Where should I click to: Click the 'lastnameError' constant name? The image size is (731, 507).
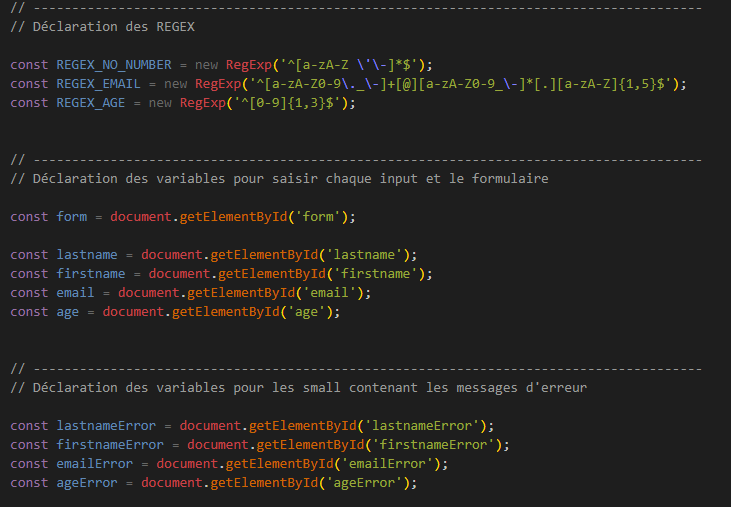pyautogui.click(x=106, y=426)
